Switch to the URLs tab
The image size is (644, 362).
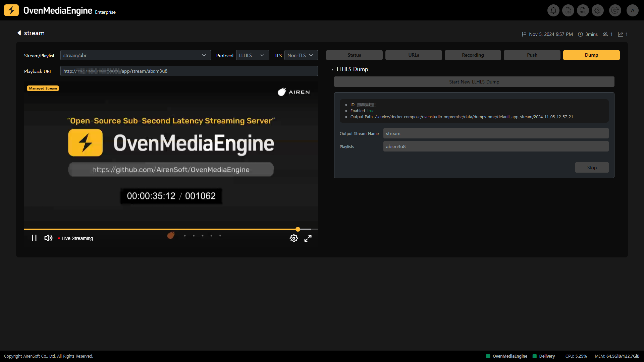click(x=413, y=55)
